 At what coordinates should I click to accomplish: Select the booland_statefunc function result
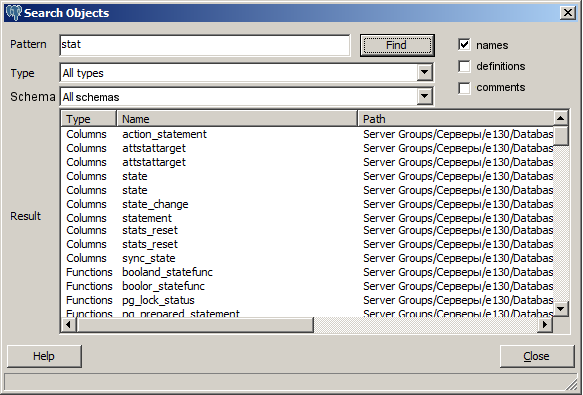click(x=307, y=272)
